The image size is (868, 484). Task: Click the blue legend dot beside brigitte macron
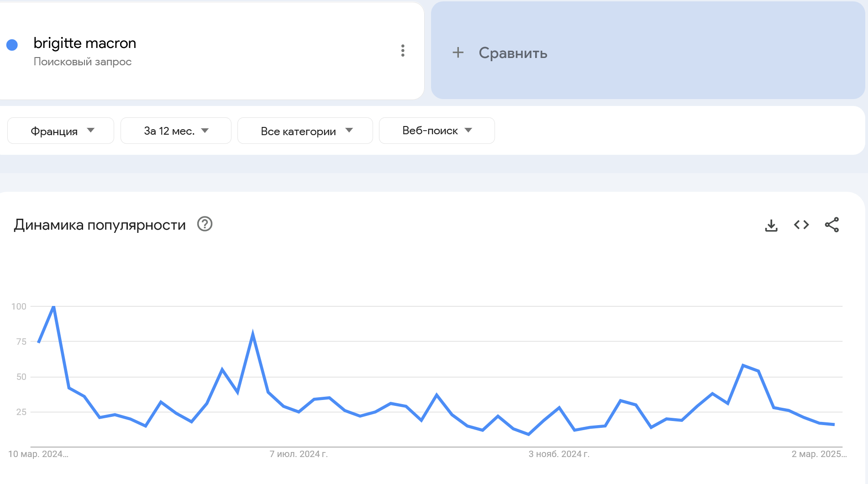[x=12, y=44]
